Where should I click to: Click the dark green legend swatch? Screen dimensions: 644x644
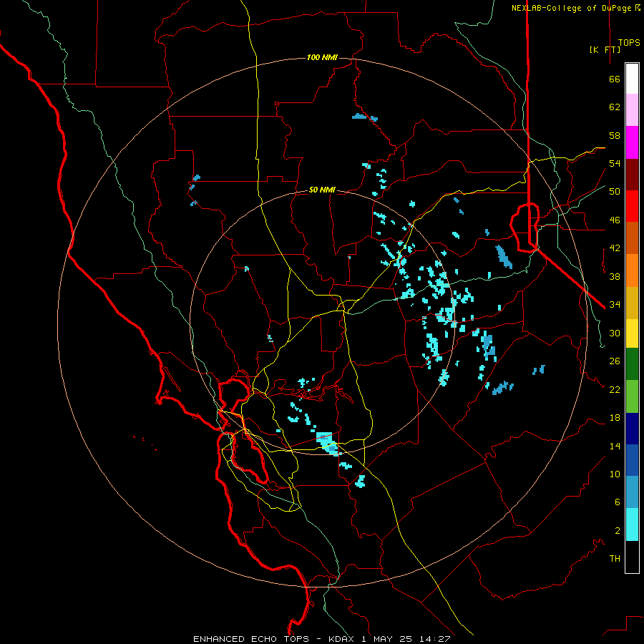632,364
